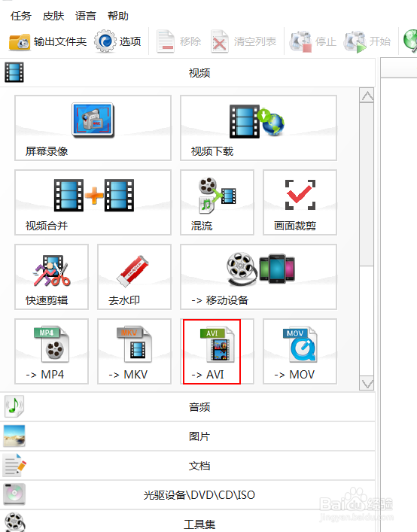
Task: Click the film strip icon beside 视频
Action: point(14,72)
